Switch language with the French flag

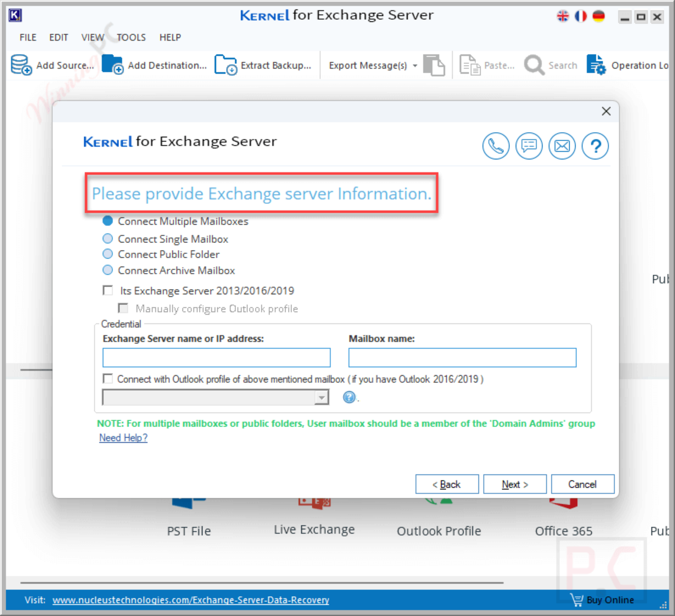coord(581,16)
